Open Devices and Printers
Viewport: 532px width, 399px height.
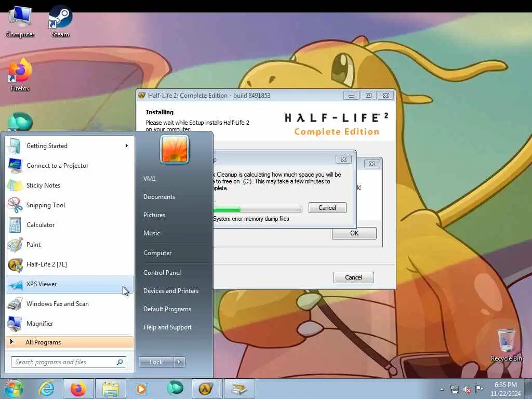click(170, 291)
